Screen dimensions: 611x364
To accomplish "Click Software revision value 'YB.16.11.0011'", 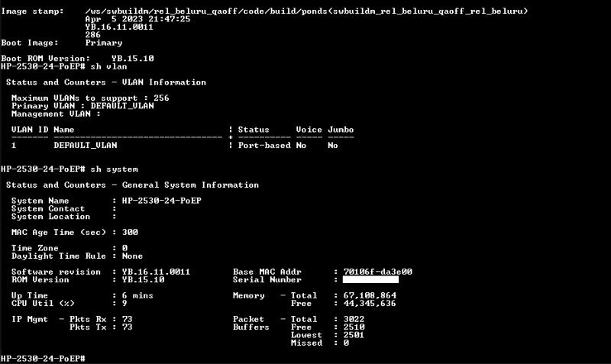I will (x=156, y=272).
